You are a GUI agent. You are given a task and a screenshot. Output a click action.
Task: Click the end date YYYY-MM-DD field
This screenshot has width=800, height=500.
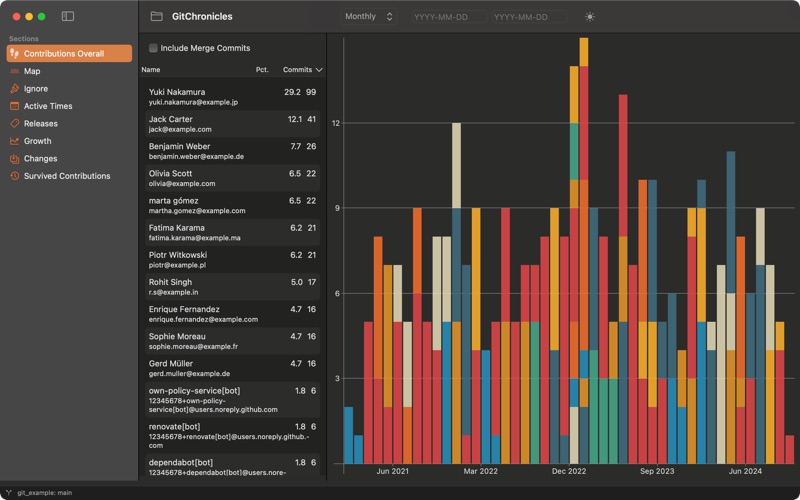[x=529, y=17]
